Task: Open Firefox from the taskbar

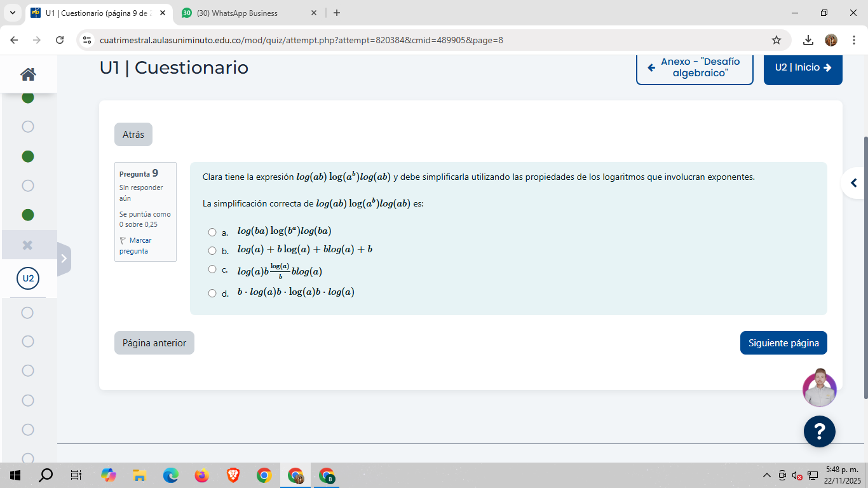Action: (201, 475)
